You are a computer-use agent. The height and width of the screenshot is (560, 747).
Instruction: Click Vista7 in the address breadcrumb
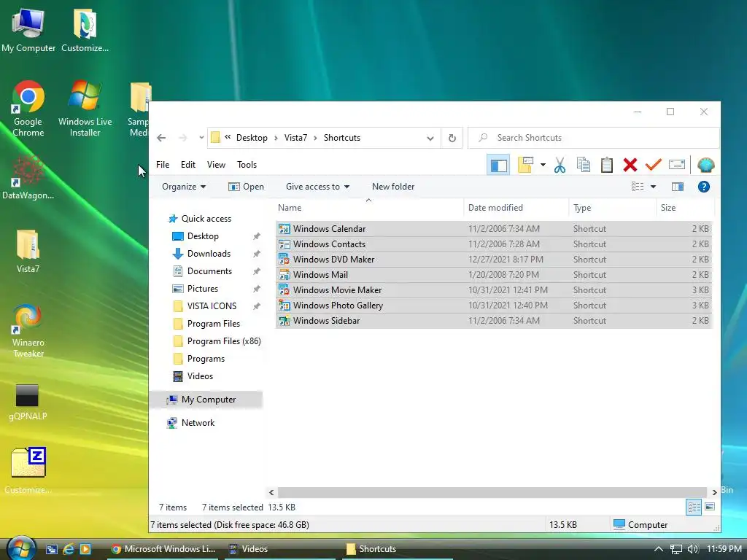click(x=295, y=138)
